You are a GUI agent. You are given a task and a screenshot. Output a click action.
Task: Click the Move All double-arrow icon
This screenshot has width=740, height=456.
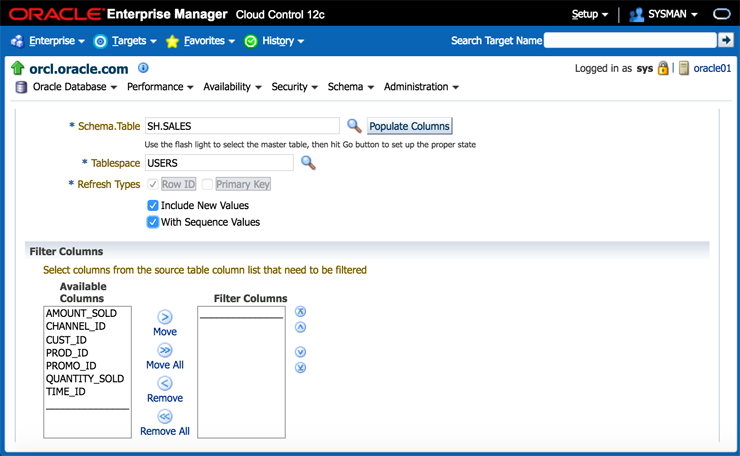165,351
